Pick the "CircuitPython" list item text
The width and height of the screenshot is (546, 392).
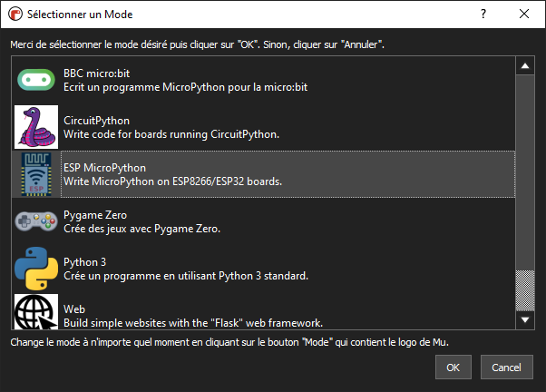pos(97,121)
